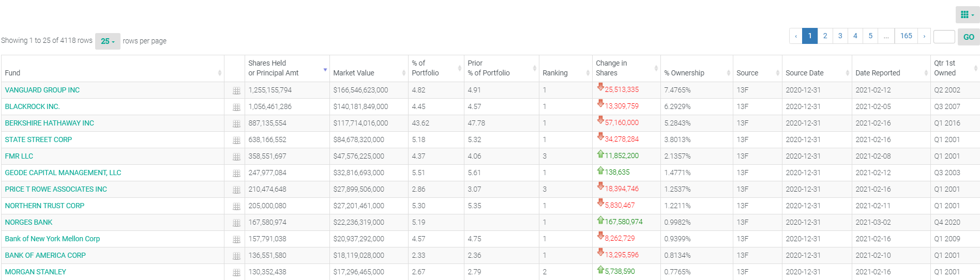Open GEODE CAPITAL MANAGEMENT, LLC link
Viewport: 980px width, 280px height.
click(x=63, y=173)
